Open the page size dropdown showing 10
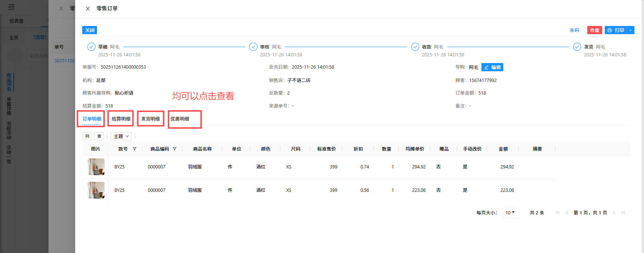 [x=511, y=213]
